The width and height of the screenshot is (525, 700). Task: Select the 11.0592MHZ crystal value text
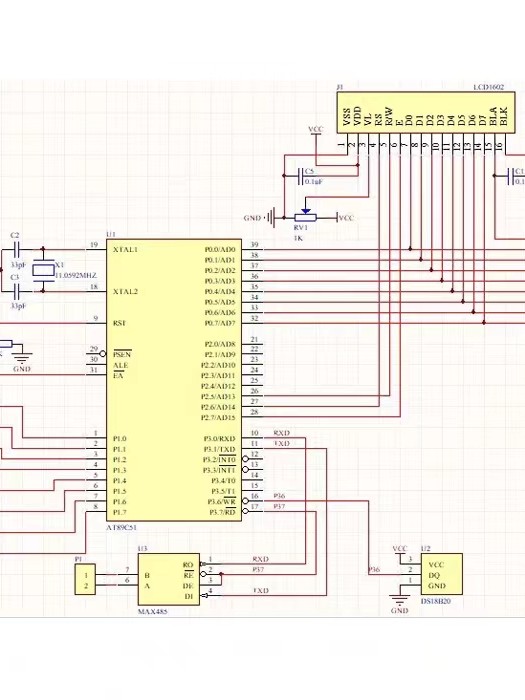tap(76, 275)
